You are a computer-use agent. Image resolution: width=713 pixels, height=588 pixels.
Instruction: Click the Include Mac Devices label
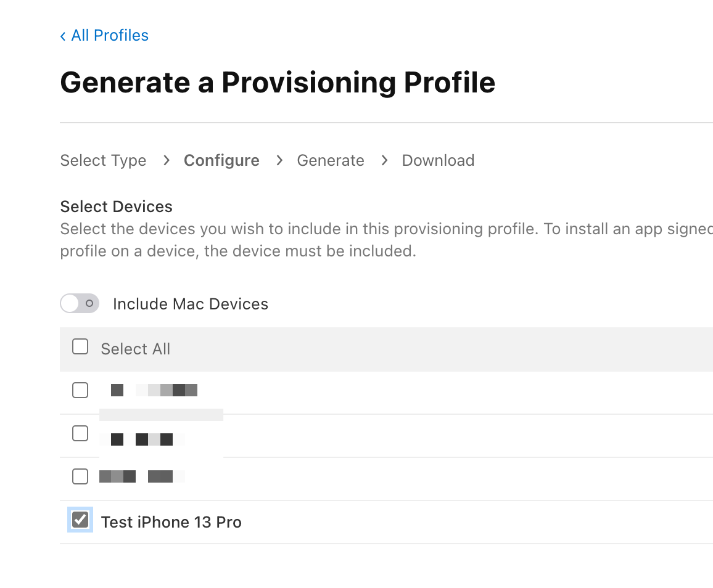(x=190, y=304)
